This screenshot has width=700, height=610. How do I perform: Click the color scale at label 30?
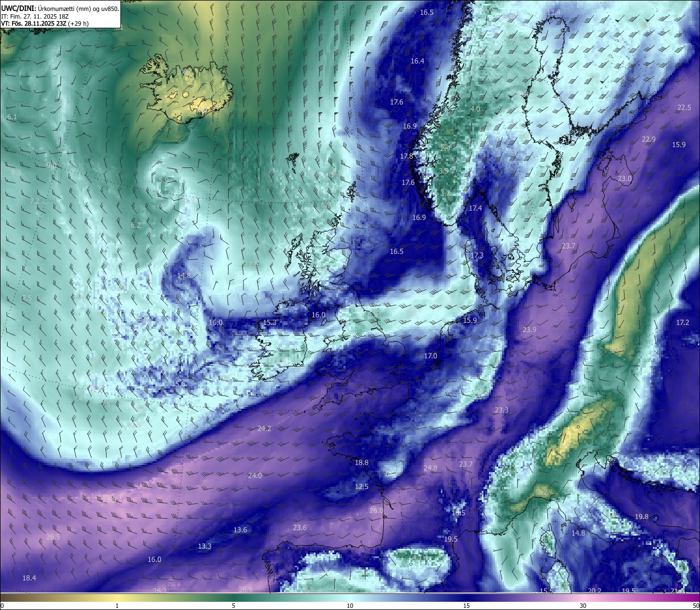coord(583,606)
